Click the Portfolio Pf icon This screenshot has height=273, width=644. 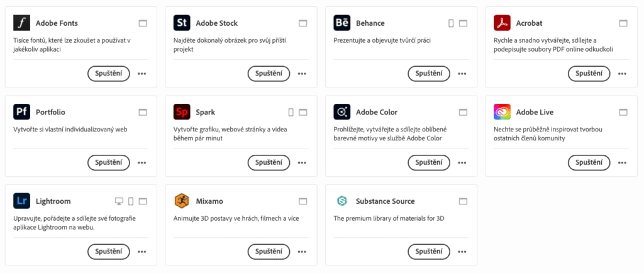[x=22, y=112]
